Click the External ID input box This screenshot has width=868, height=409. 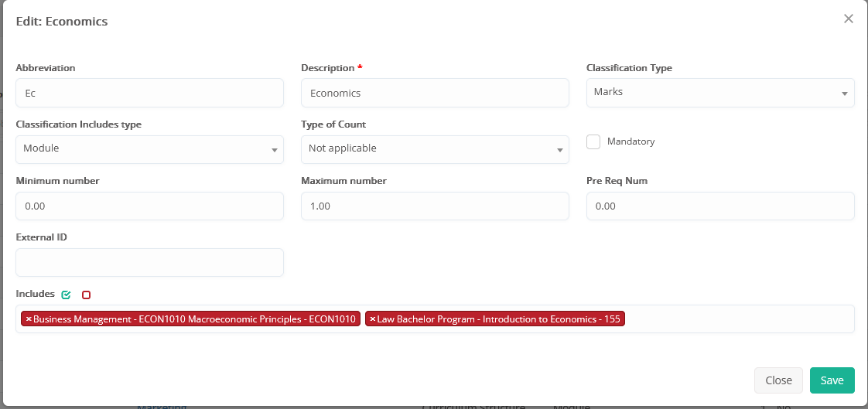(149, 263)
